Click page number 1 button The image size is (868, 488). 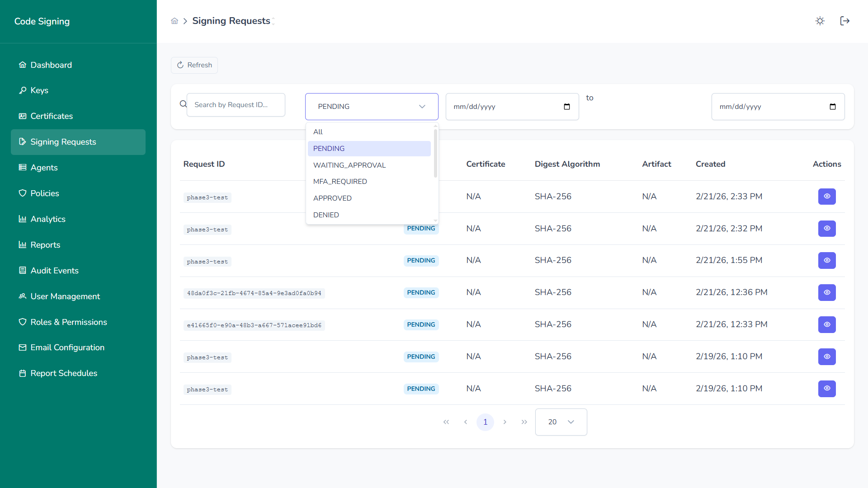click(x=485, y=422)
